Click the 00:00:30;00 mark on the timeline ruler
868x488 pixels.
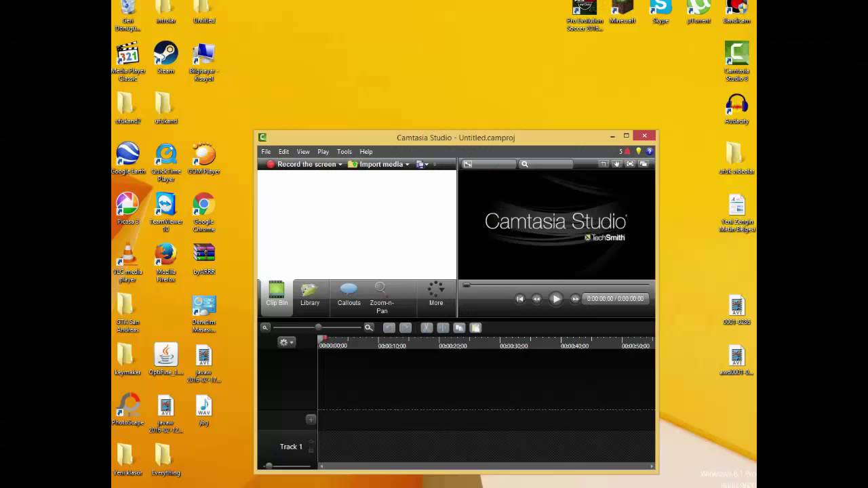tap(514, 346)
